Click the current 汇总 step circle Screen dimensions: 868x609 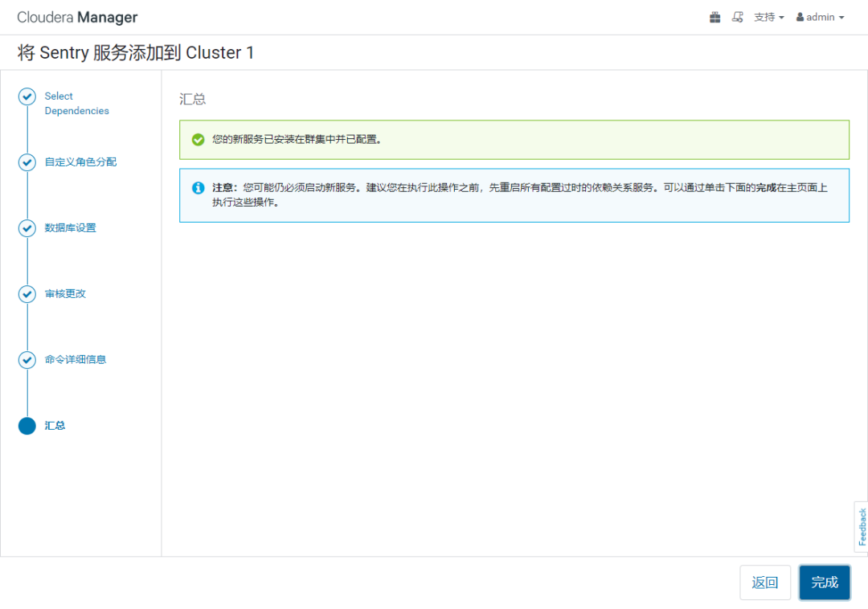pos(27,425)
